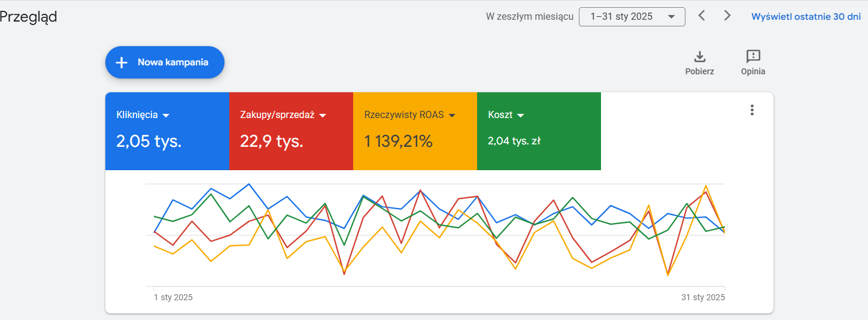The height and width of the screenshot is (320, 868).
Task: Open the Kliknięcia metric dropdown arrow
Action: 166,115
